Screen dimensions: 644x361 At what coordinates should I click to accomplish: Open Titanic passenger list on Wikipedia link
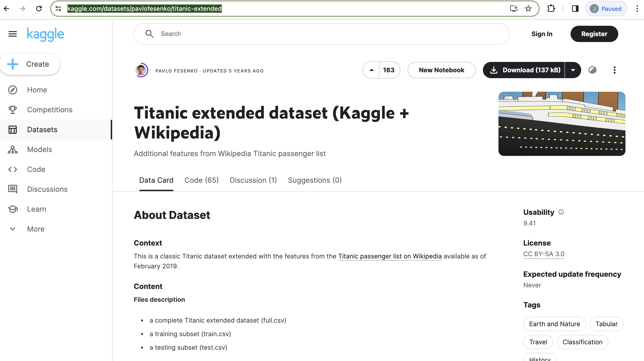[x=390, y=256]
